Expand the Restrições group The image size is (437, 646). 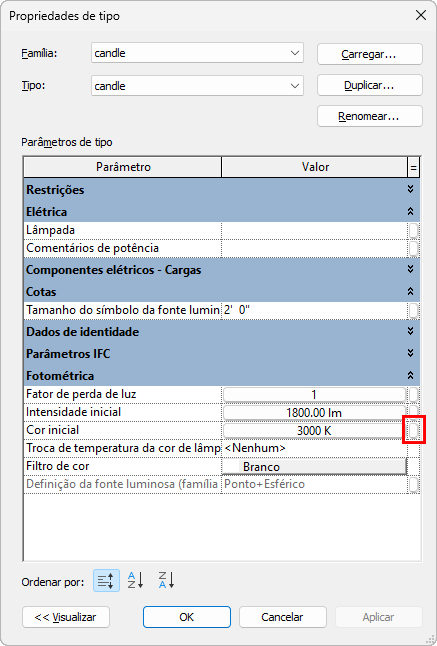[x=410, y=189]
